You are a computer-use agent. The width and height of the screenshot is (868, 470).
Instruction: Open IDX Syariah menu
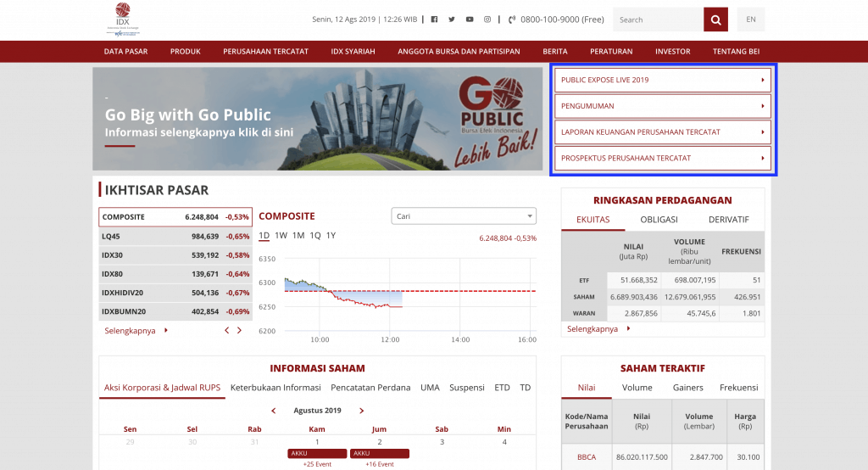[353, 52]
